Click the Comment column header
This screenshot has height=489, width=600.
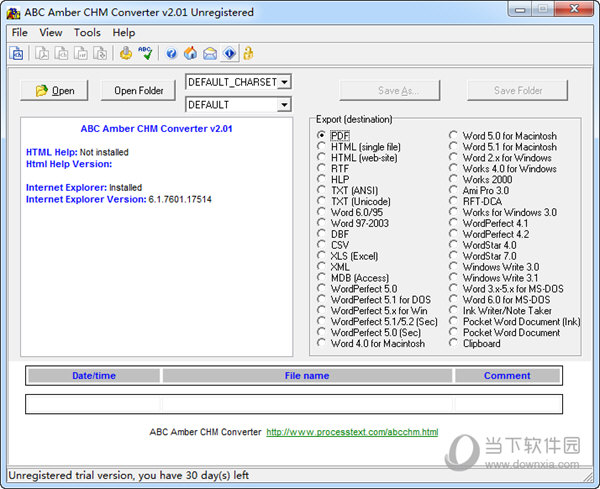507,375
